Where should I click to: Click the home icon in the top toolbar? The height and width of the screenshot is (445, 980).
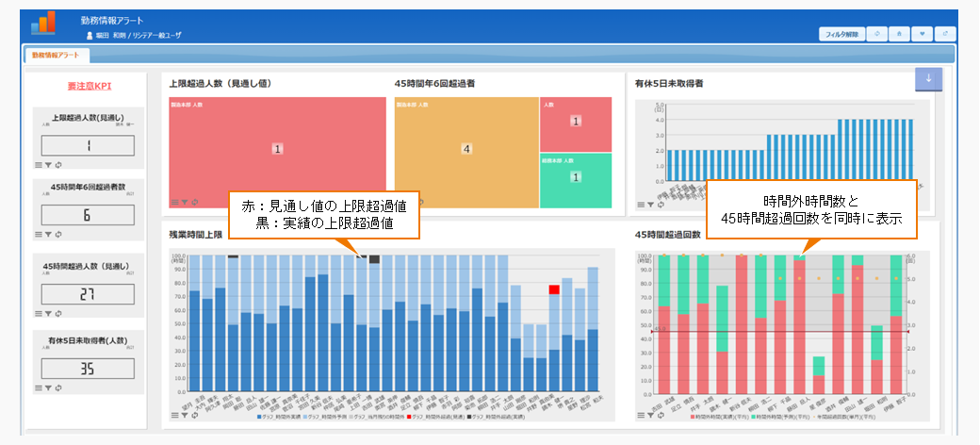point(900,33)
